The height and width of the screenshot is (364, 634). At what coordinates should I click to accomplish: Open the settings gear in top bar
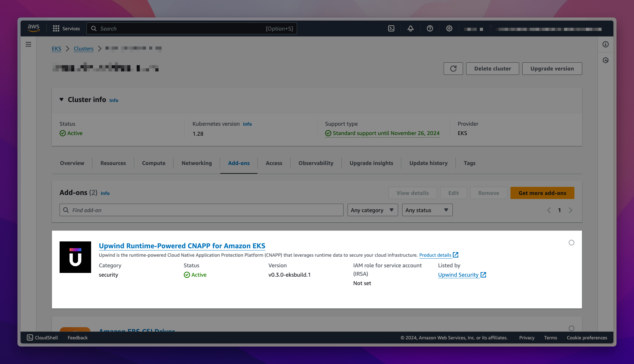pos(449,28)
